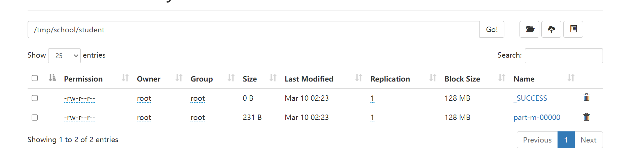Go to the Previous page
644x158 pixels.
pyautogui.click(x=537, y=140)
